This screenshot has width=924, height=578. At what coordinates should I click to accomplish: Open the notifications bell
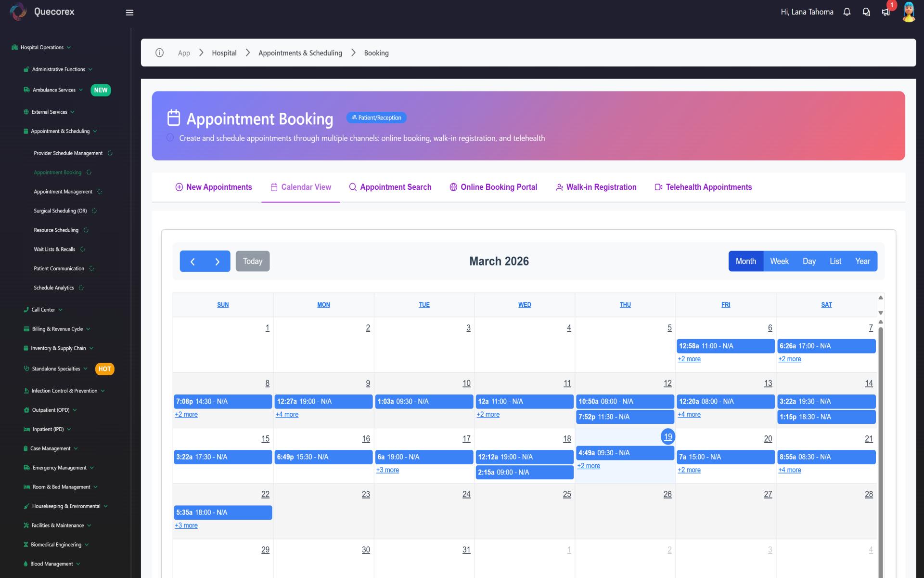pyautogui.click(x=847, y=12)
